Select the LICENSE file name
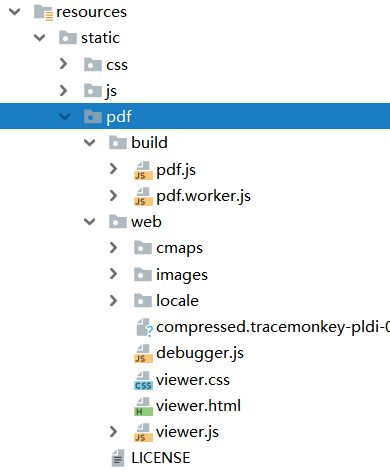 (x=161, y=458)
